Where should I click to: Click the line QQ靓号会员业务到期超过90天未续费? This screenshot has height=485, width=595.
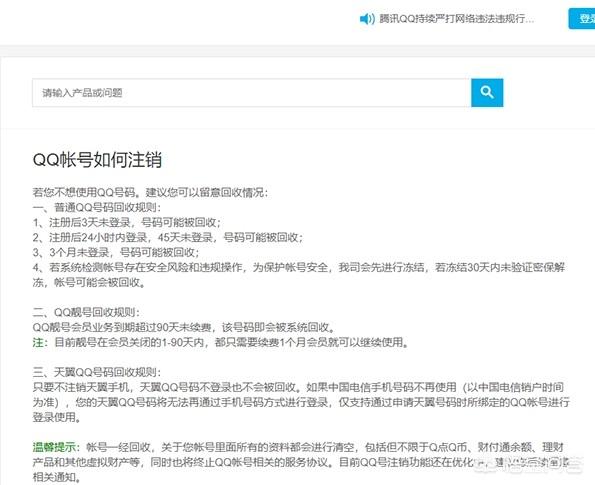click(x=184, y=327)
